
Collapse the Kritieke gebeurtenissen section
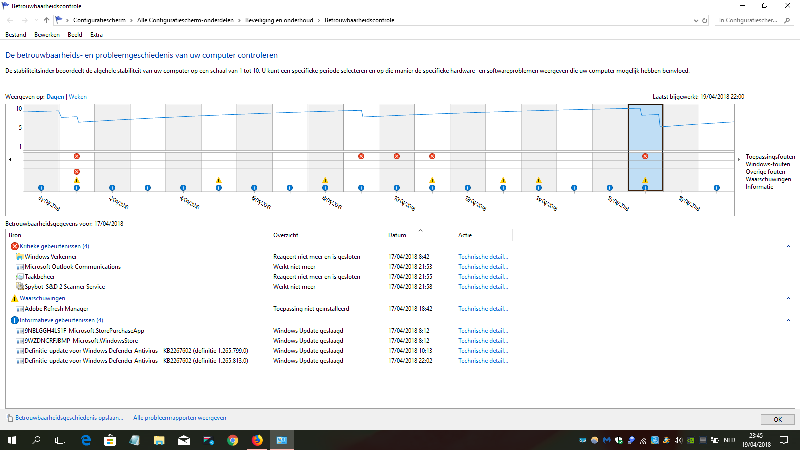coord(788,246)
